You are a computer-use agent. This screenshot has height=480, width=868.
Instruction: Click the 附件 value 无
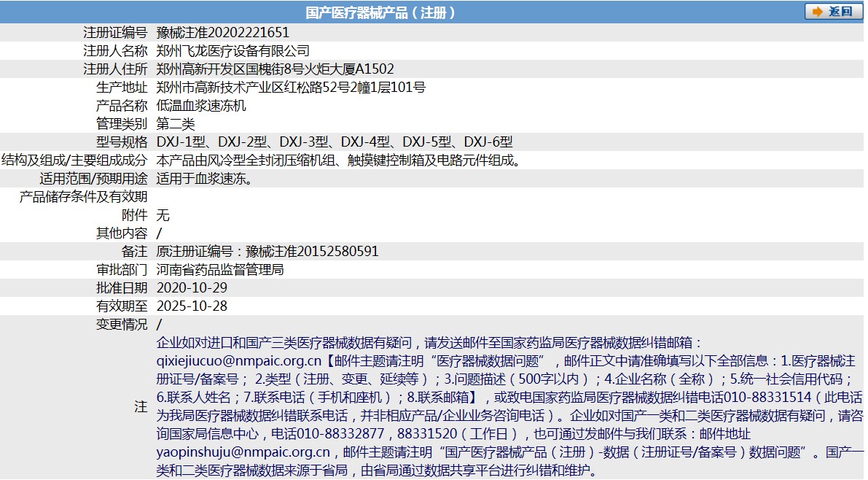[163, 216]
